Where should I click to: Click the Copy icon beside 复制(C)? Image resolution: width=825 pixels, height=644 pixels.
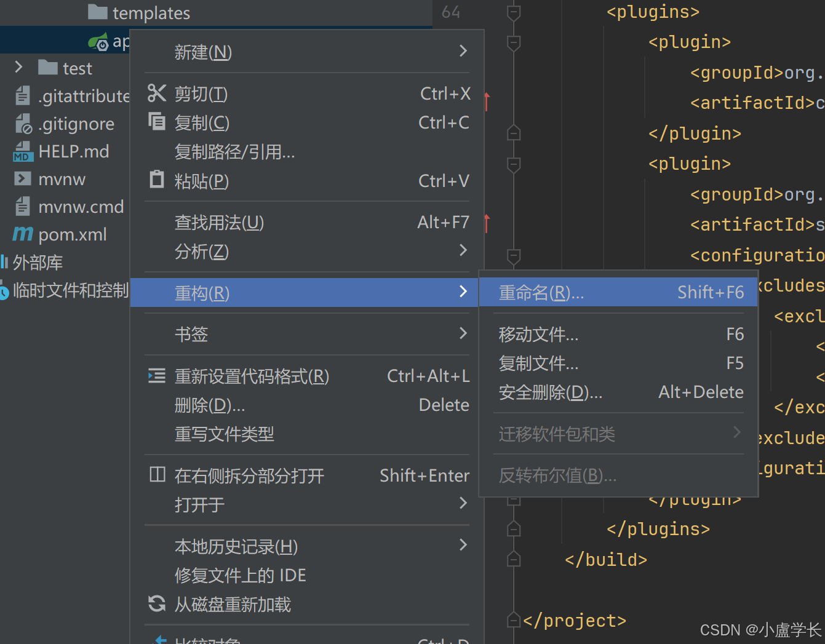[157, 121]
